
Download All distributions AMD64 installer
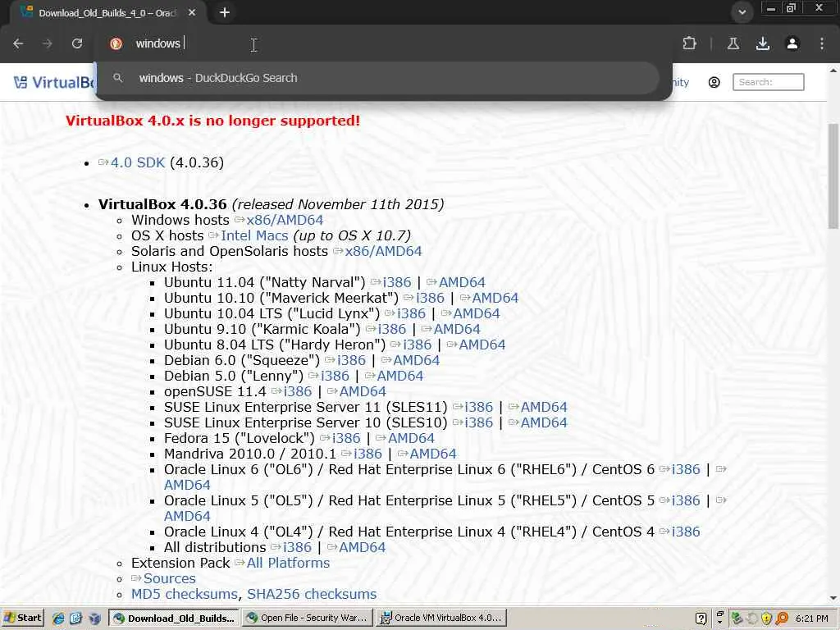[x=362, y=546]
